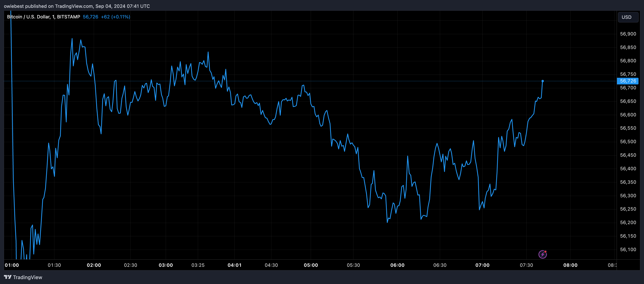644x284 pixels.
Task: Click the 07:00 time axis label
Action: (482, 265)
